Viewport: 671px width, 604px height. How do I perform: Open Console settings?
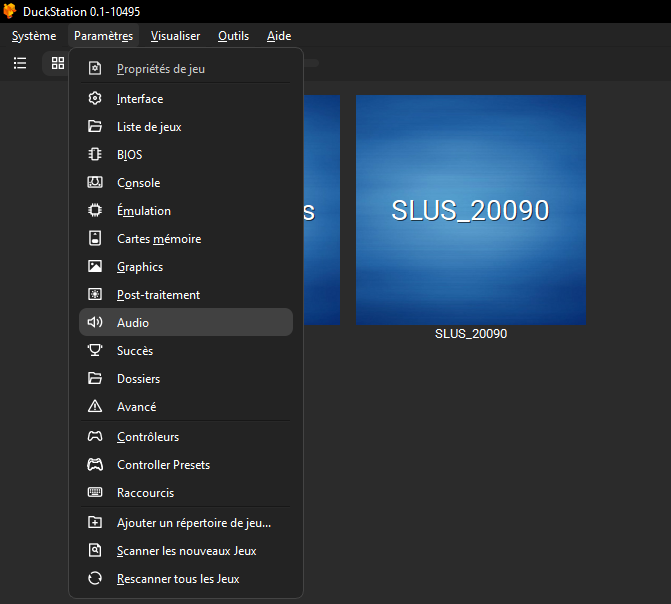pos(186,182)
